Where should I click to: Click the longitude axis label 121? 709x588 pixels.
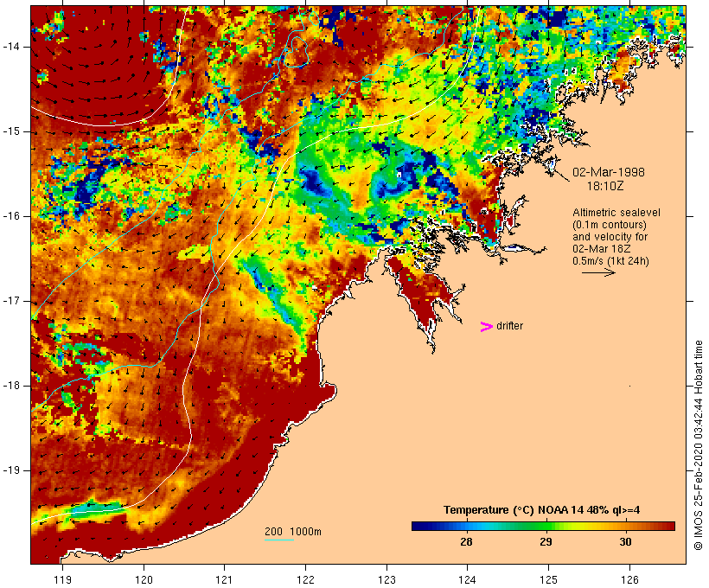point(225,579)
